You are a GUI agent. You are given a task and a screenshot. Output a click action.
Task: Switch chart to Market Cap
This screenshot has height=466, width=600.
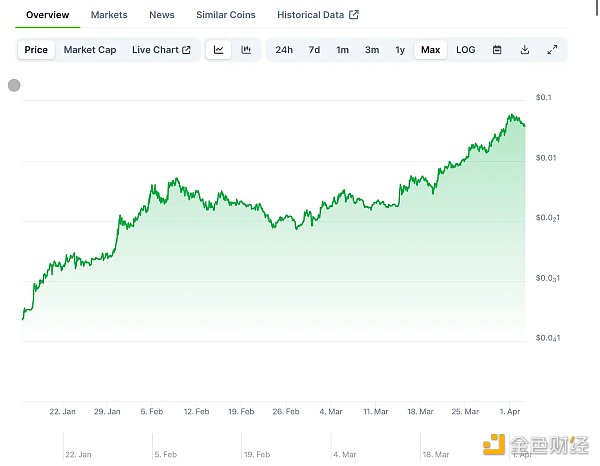89,49
